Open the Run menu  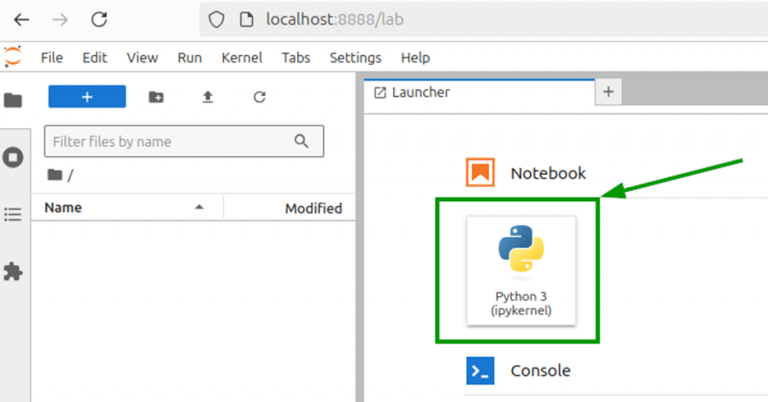[190, 58]
